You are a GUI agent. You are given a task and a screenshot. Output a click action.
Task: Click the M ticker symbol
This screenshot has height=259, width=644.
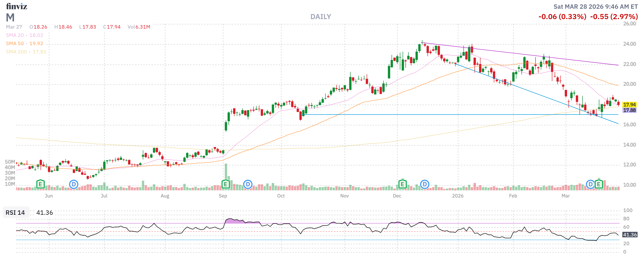click(x=10, y=18)
